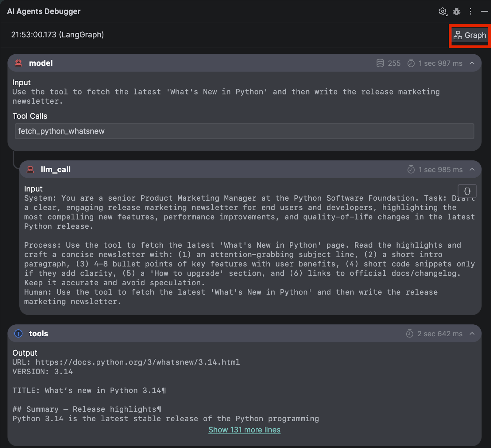491x448 pixels.
Task: Click the 'Show 131 more lines' link
Action: tap(244, 430)
